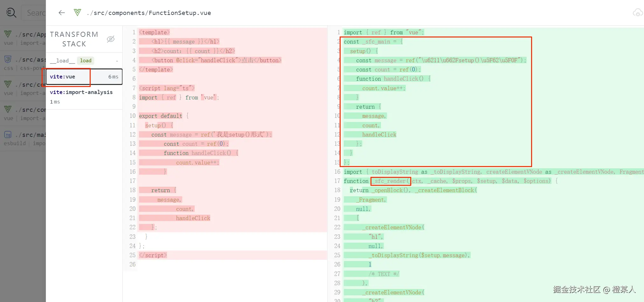Click line number 26 in the source pane gutter
The width and height of the screenshot is (644, 302).
tap(132, 265)
